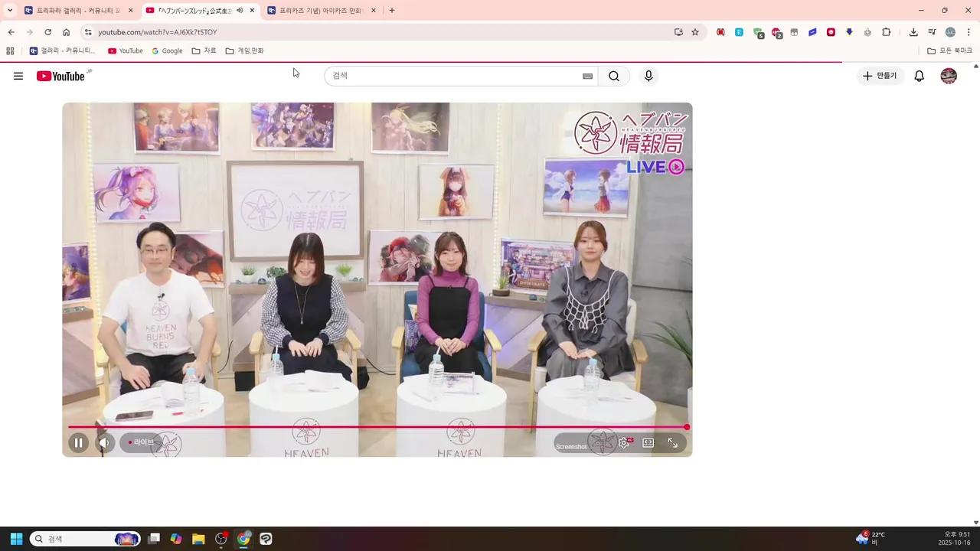Toggle theater mode in the player
The image size is (980, 551).
648,442
